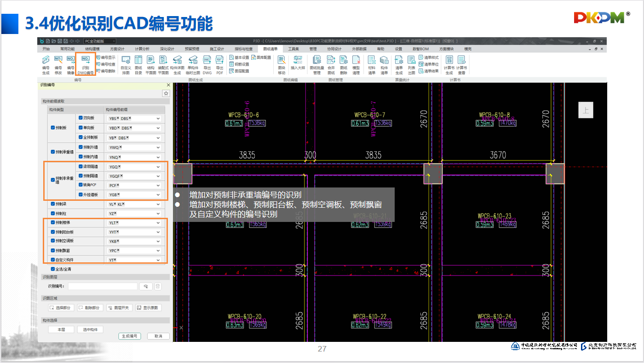Toggle the 全选/全清 checkbox
The height and width of the screenshot is (363, 644).
[x=52, y=269]
